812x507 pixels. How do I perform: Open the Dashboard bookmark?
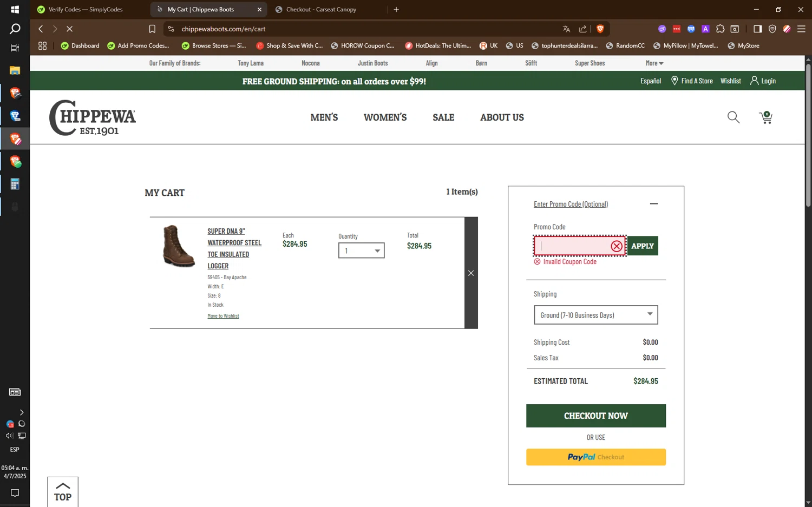tap(80, 46)
